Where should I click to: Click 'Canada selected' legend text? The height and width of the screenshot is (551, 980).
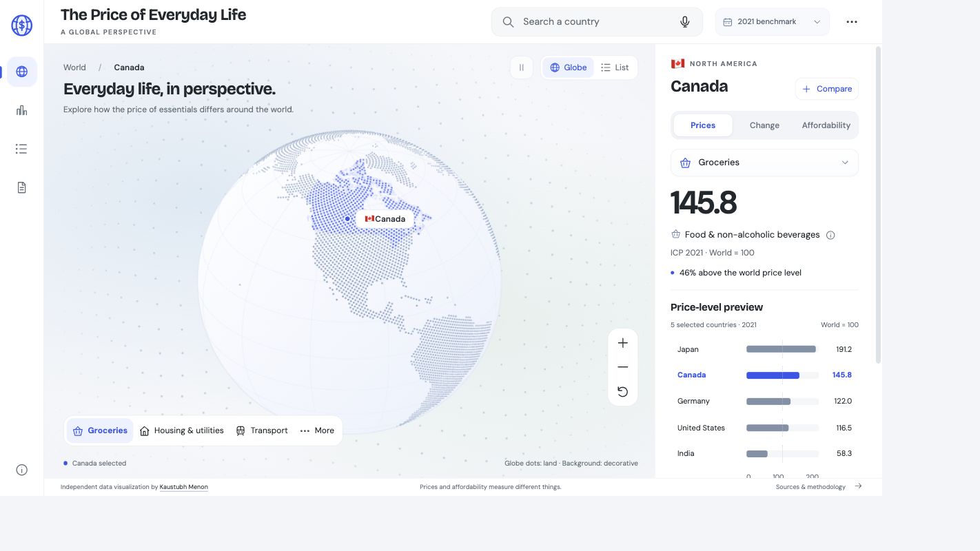99,464
